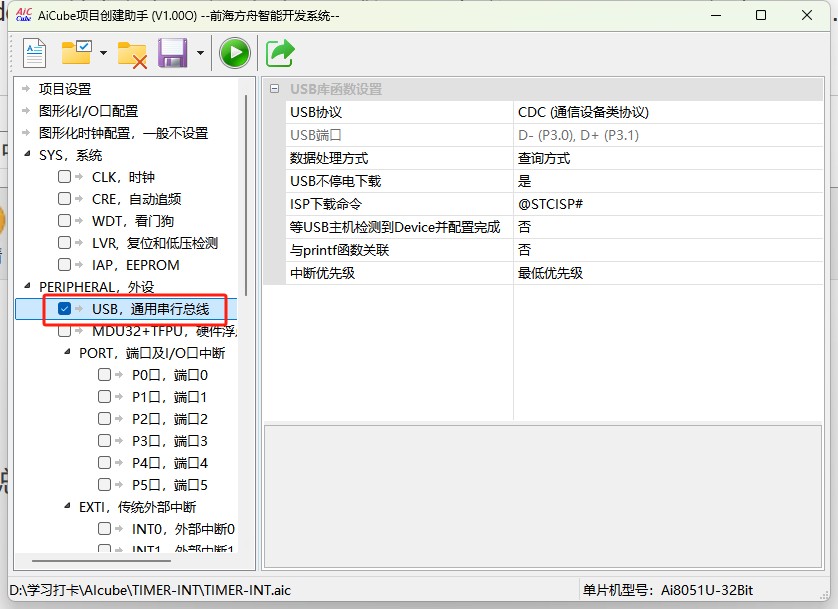Collapse the PERIPHERAL，外设 tree node
This screenshot has height=609, width=838.
tap(27, 286)
